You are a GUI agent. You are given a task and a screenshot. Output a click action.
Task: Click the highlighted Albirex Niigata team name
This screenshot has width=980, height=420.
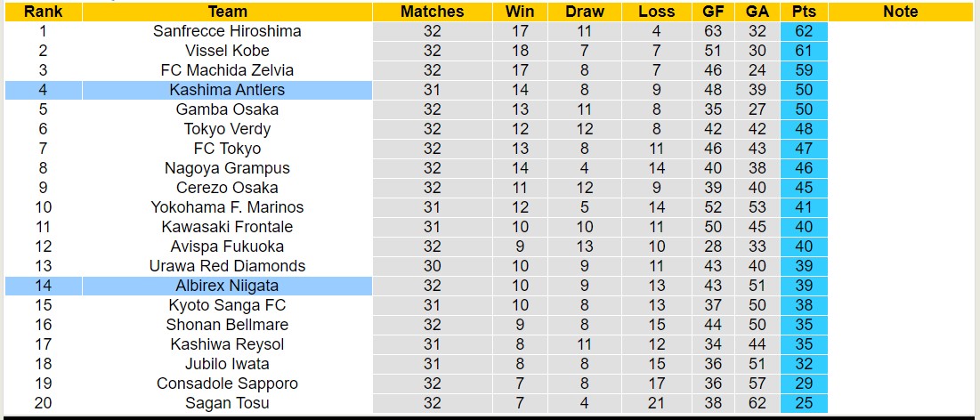(227, 286)
